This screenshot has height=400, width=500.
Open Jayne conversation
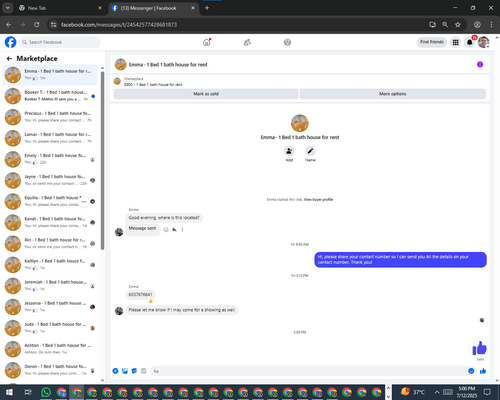point(50,180)
